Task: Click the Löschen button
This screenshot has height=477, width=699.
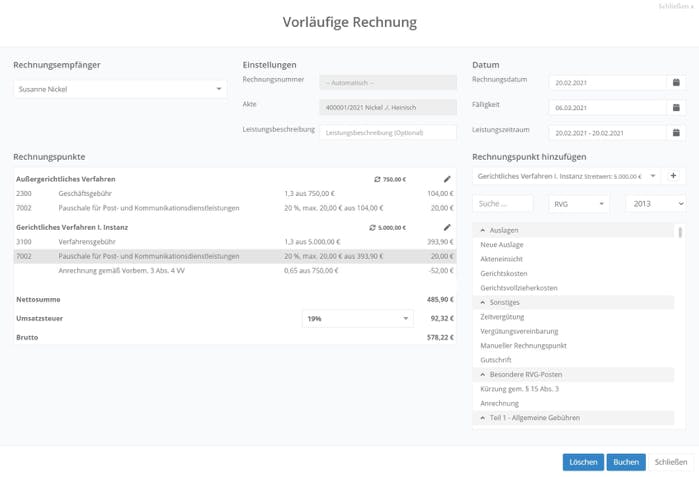Action: tap(583, 462)
